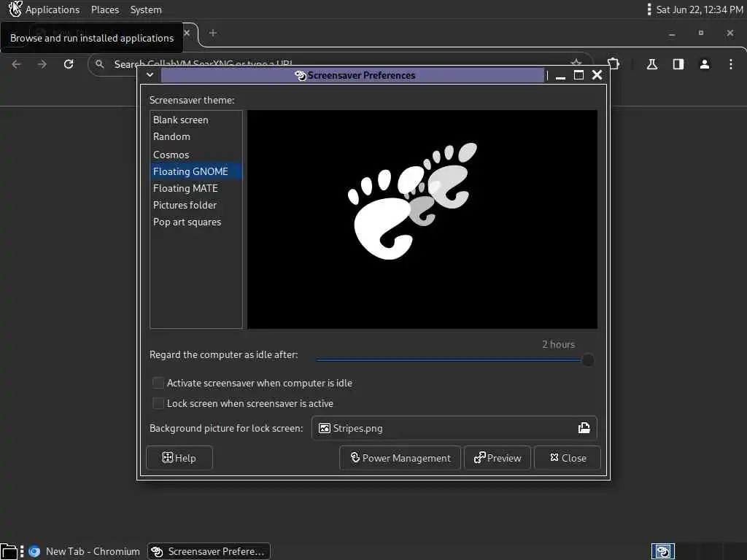
Task: Open the Places menu
Action: tap(105, 9)
